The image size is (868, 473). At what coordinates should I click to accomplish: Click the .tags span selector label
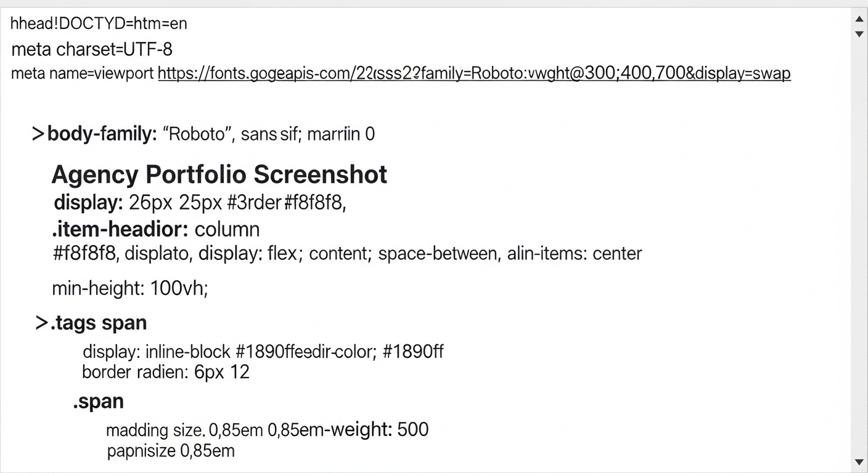coord(99,322)
